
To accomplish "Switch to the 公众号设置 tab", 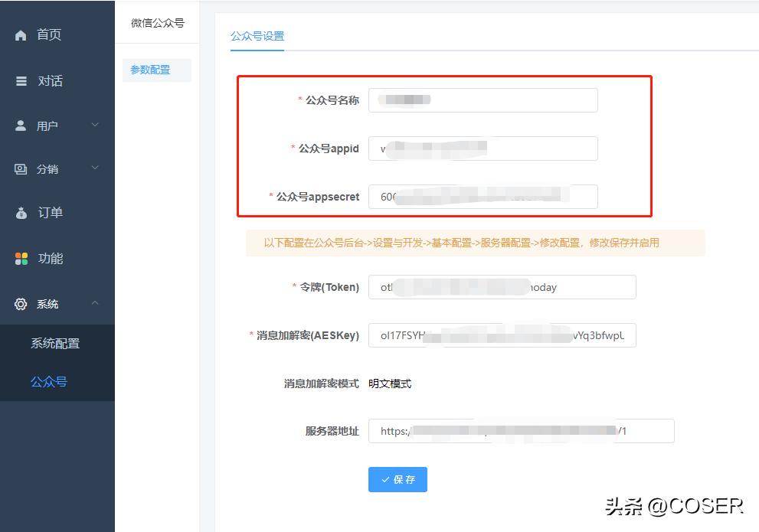I will [257, 36].
